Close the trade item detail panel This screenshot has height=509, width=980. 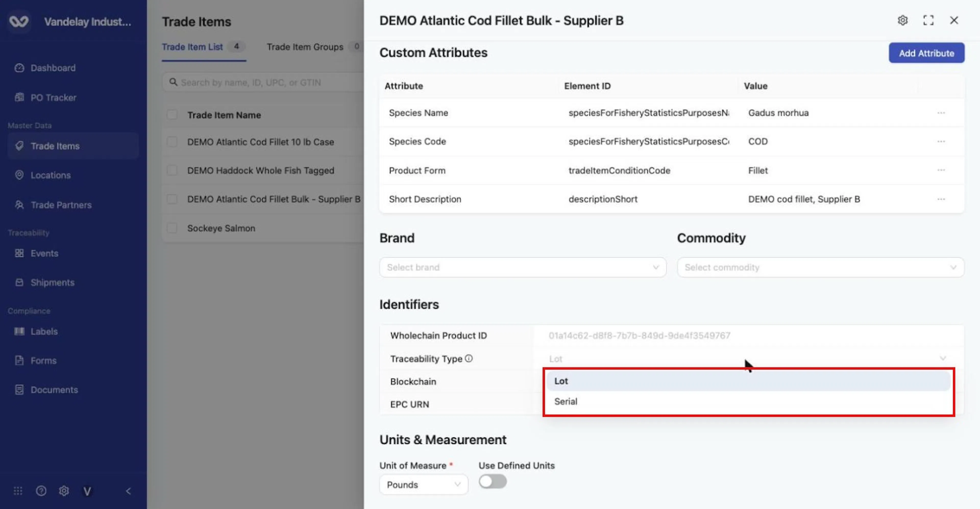(x=954, y=20)
